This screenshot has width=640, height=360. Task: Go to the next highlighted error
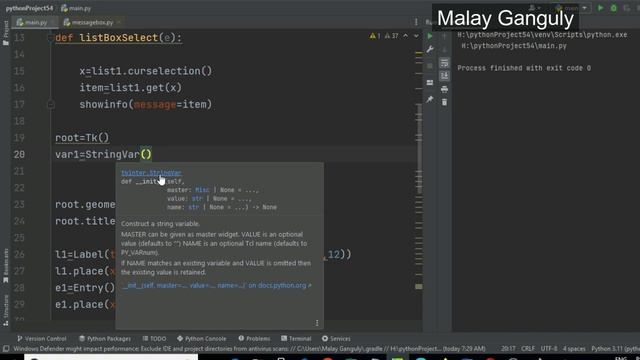(x=416, y=36)
